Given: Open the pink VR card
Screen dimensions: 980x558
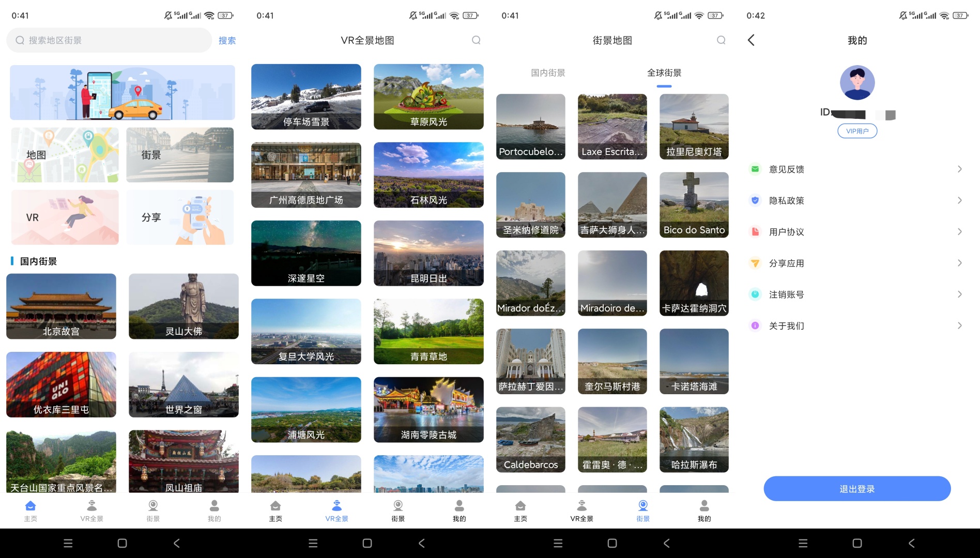Looking at the screenshot, I should (65, 218).
